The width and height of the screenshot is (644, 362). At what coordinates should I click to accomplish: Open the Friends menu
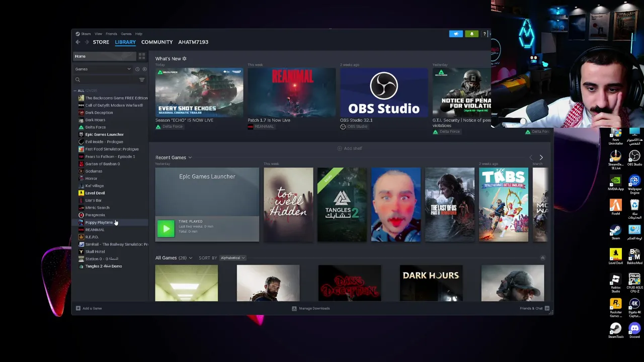[x=111, y=34]
